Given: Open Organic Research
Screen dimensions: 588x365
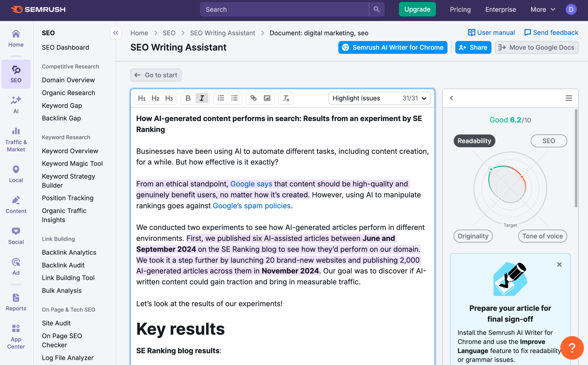Looking at the screenshot, I should click(68, 93).
